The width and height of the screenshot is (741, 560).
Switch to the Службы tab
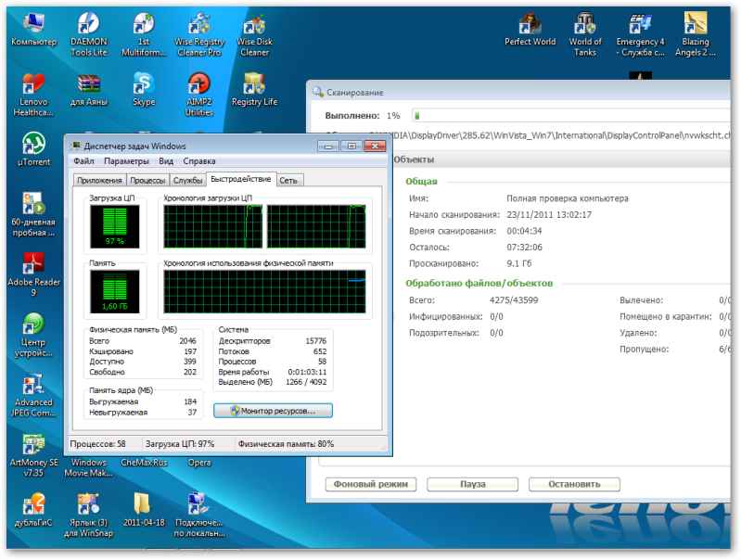pos(188,180)
